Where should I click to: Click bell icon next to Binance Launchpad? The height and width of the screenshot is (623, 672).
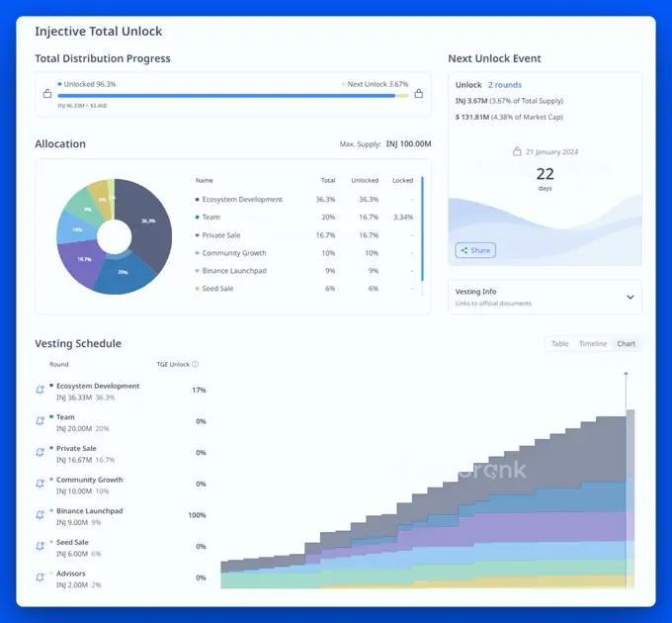tap(40, 515)
